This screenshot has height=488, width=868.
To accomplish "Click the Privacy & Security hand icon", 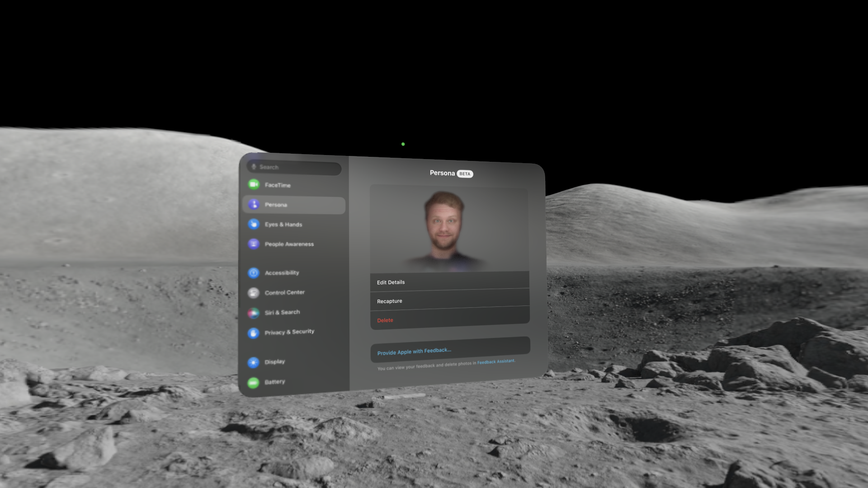I will (254, 333).
